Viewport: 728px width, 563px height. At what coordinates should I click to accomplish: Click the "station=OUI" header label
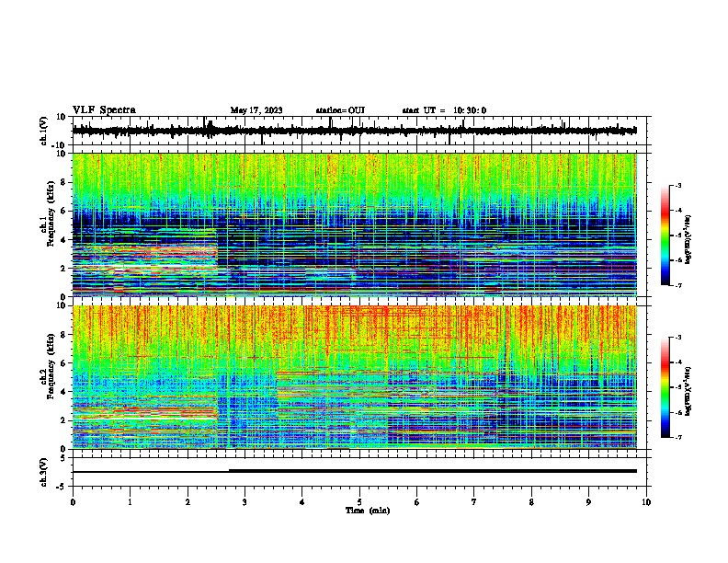(340, 110)
